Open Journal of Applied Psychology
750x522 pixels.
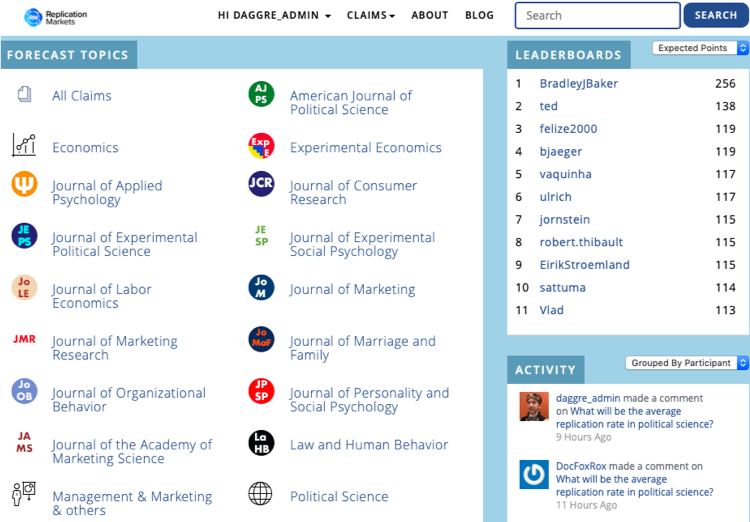[x=107, y=192]
